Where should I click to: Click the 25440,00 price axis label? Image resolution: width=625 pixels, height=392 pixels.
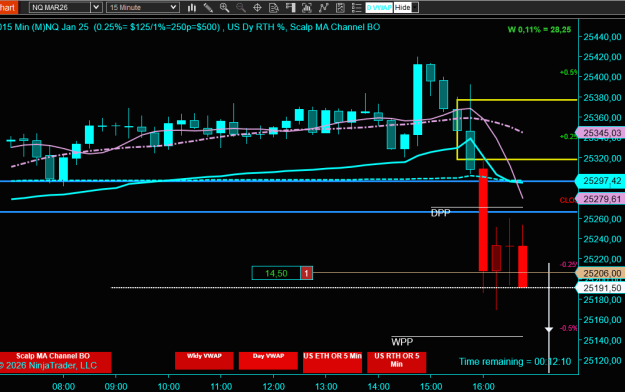click(x=602, y=37)
